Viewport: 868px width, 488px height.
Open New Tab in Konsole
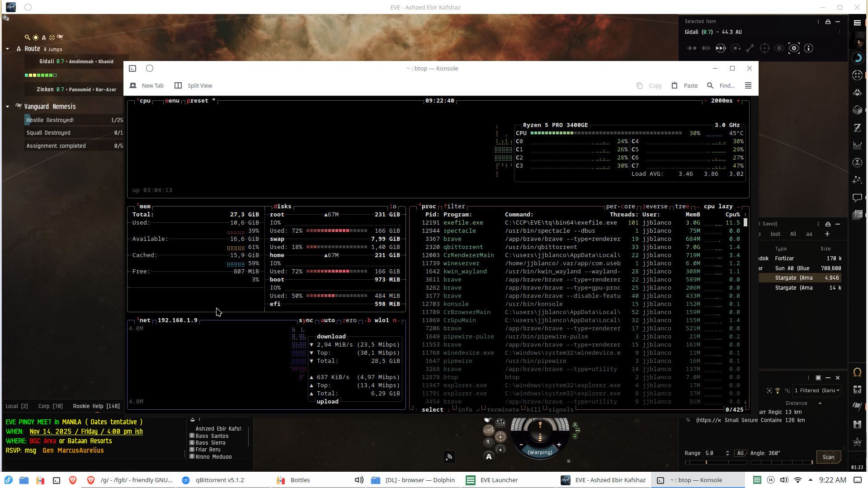tap(147, 85)
